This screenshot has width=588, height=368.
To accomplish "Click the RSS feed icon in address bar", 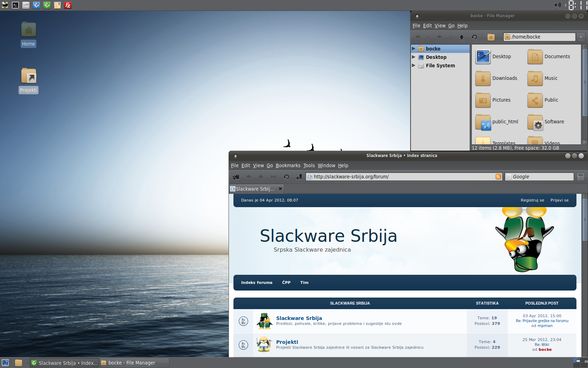I will (498, 177).
